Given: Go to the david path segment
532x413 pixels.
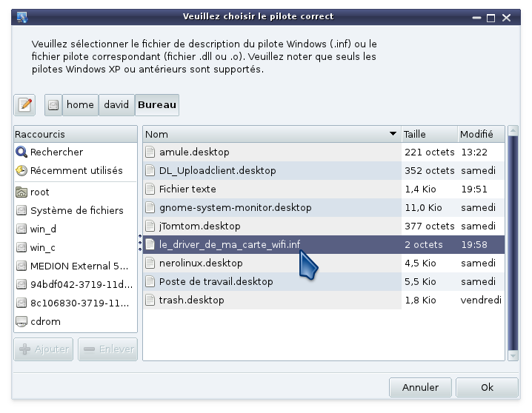Looking at the screenshot, I should [116, 105].
